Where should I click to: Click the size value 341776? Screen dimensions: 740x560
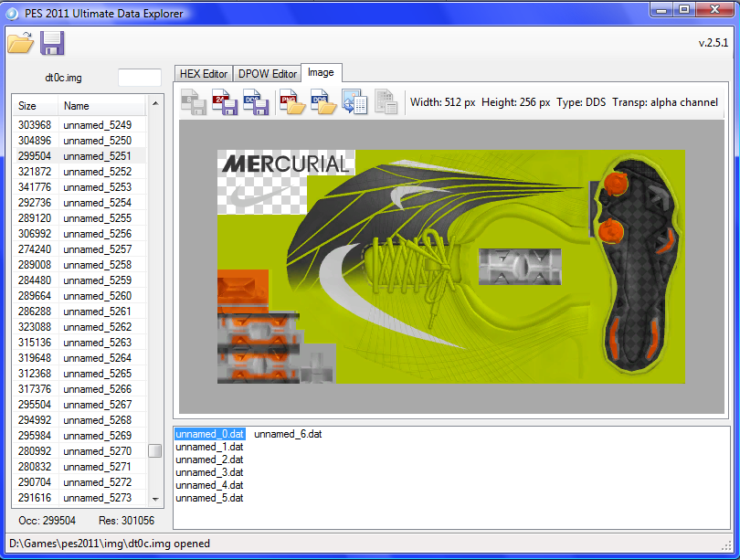(35, 187)
